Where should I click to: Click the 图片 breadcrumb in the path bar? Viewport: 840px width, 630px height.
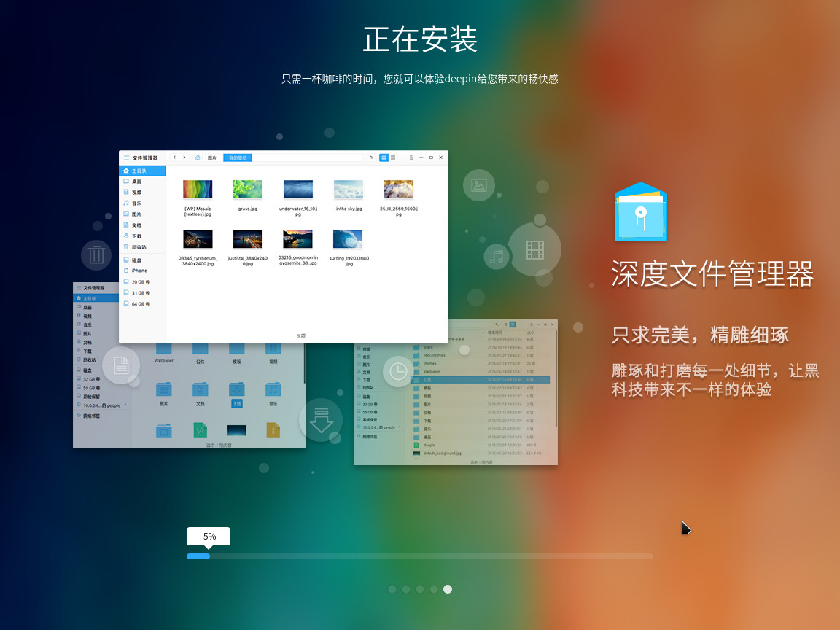(x=211, y=157)
